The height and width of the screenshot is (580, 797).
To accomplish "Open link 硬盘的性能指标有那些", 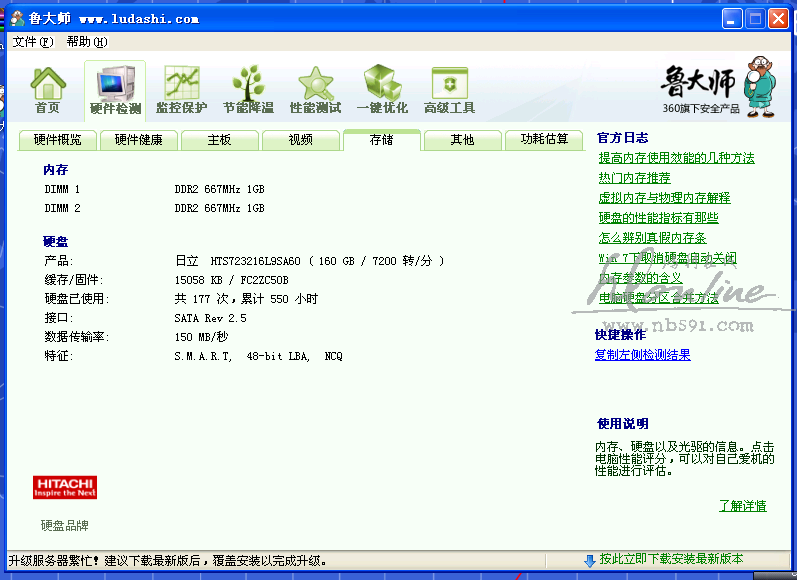I will pos(658,218).
